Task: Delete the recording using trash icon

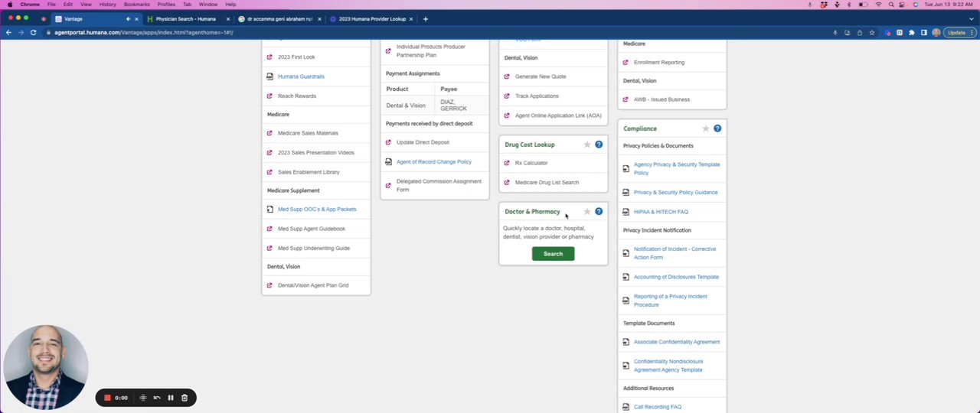Action: point(185,398)
